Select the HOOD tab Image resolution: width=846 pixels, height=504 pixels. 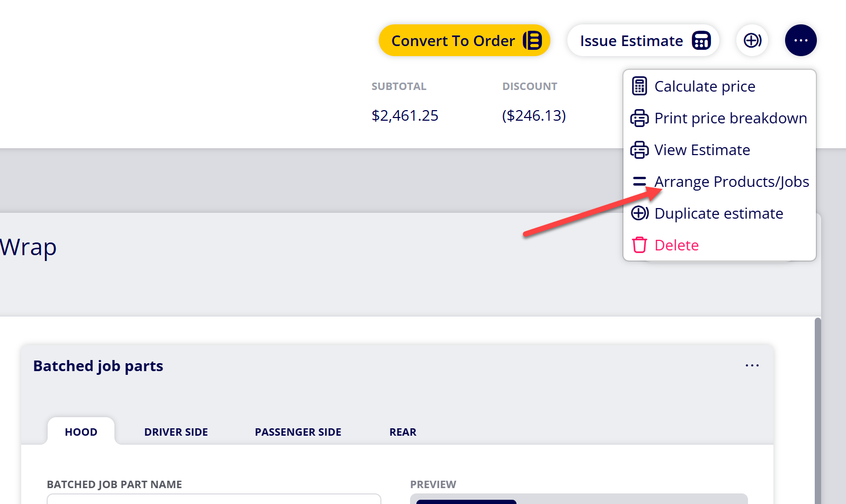[x=81, y=431]
